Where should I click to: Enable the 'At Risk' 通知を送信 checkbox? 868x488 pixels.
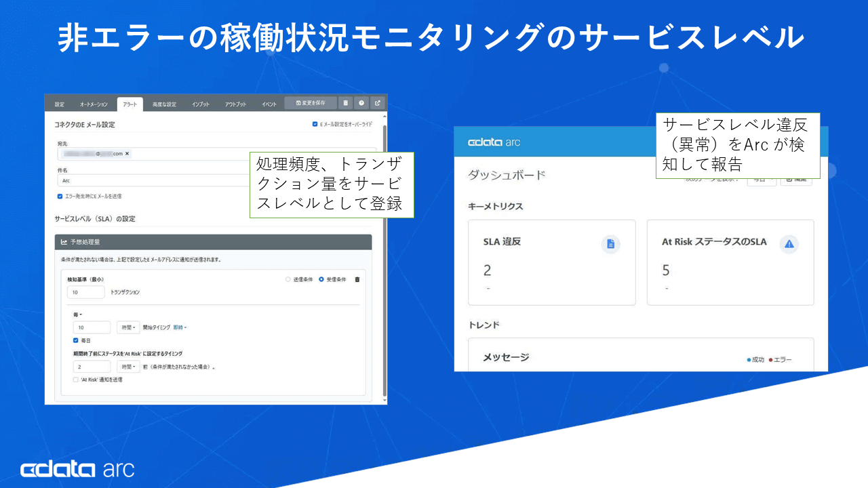[75, 378]
